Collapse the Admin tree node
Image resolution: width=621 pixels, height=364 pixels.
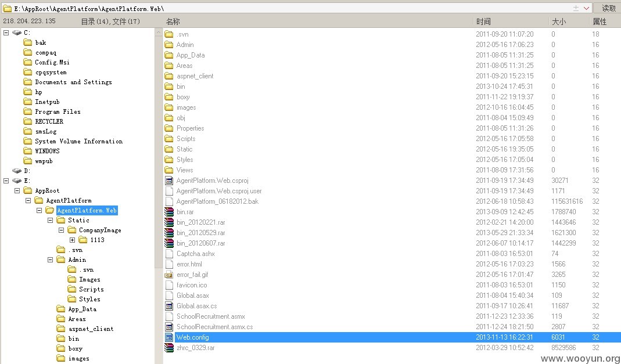click(51, 260)
